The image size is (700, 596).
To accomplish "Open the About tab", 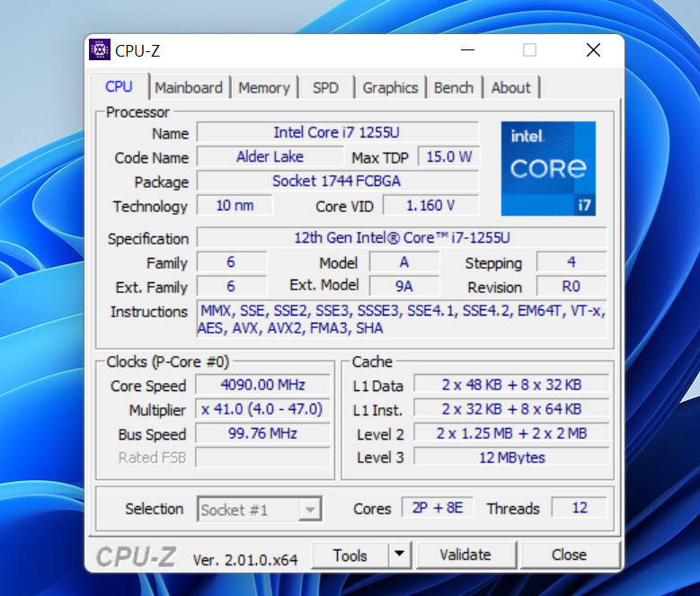I will [x=510, y=87].
